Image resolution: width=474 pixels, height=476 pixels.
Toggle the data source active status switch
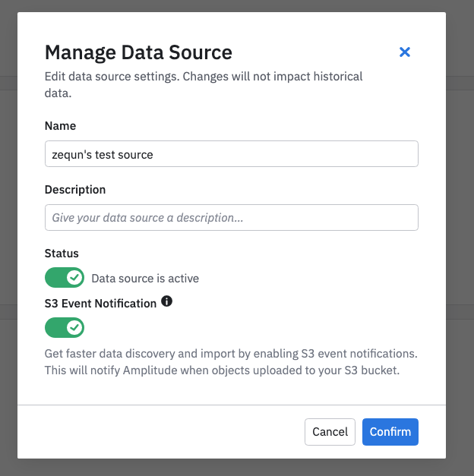(x=65, y=277)
